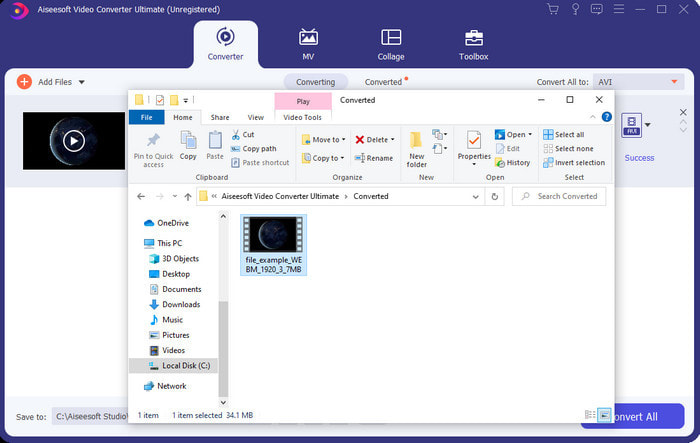Remove the video item with its X

pos(683,112)
